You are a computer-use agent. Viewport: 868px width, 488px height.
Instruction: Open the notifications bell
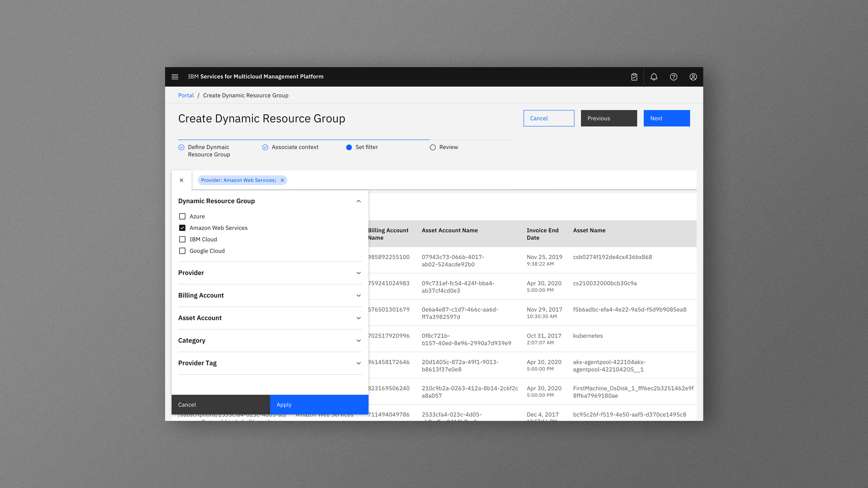[x=654, y=77]
